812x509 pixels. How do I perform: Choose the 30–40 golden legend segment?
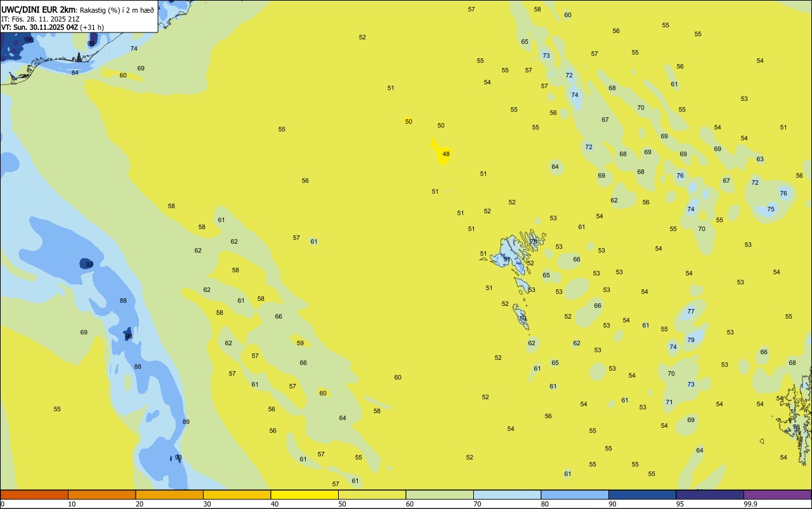pos(237,494)
